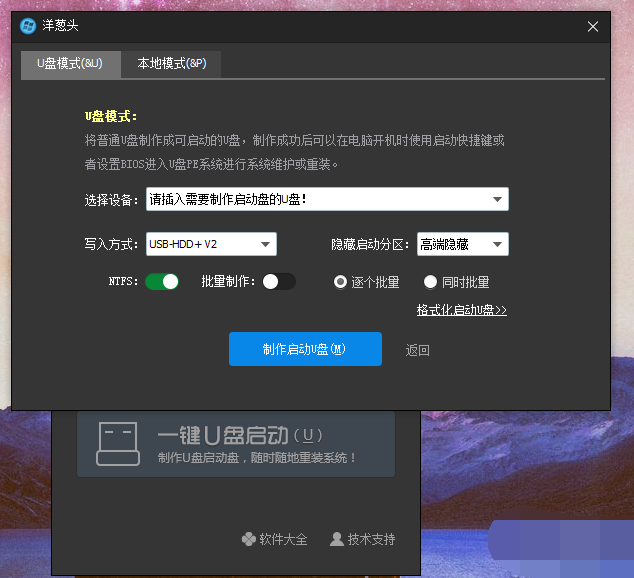Open 技术支持 link text
Screen dimensions: 634x578
pyautogui.click(x=372, y=539)
